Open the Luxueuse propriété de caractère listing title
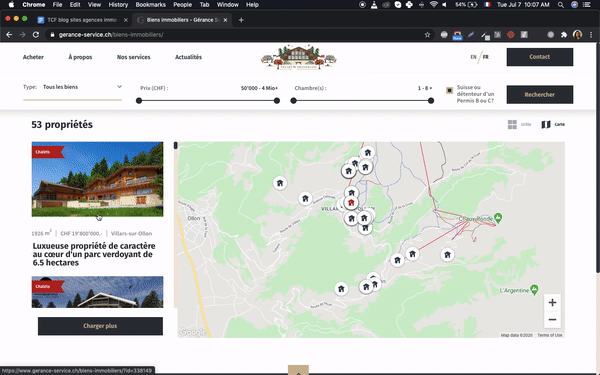Viewport: 600px width, 375px height. click(94, 254)
